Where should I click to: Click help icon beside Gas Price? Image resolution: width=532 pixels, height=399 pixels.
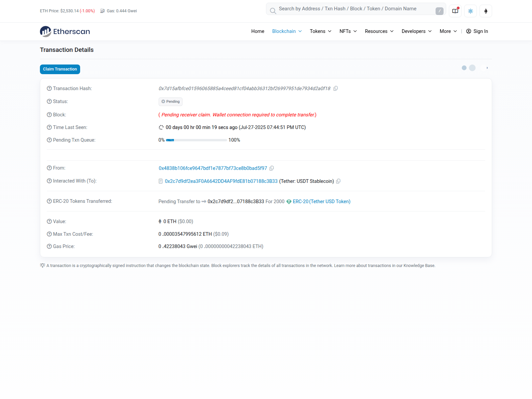pos(49,246)
